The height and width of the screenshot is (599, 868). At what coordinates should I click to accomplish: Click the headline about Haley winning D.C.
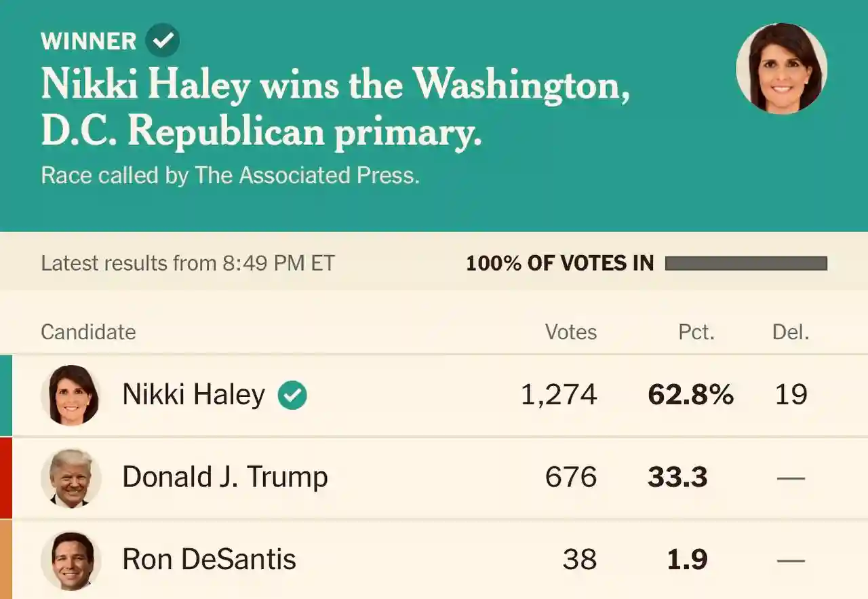335,107
